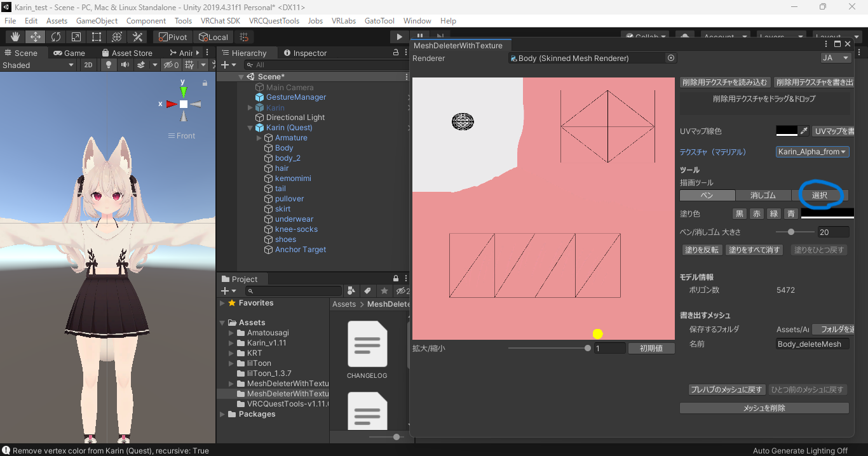This screenshot has width=868, height=456.
Task: Open the GatoTool menu
Action: click(x=379, y=21)
